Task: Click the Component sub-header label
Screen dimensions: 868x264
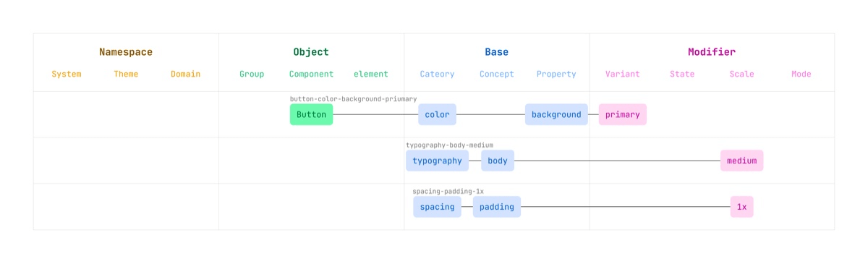Action: pyautogui.click(x=311, y=74)
